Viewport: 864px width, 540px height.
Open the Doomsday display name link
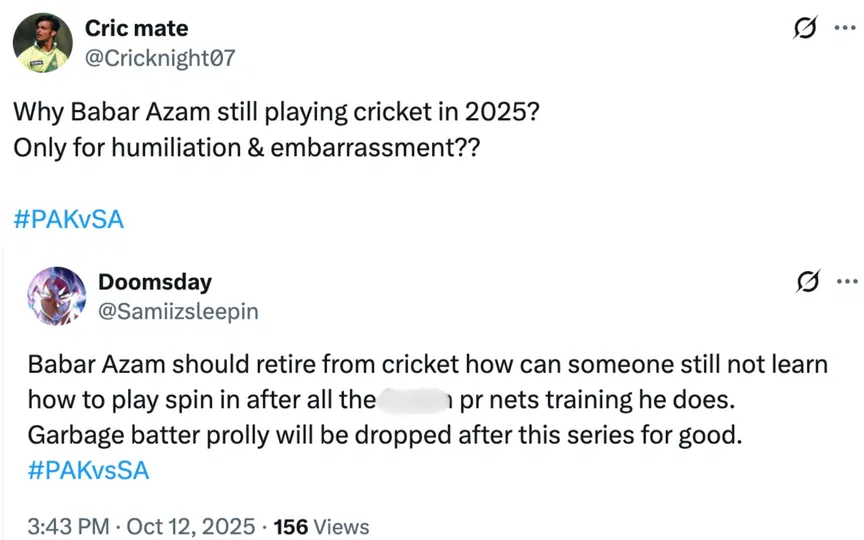pos(155,282)
